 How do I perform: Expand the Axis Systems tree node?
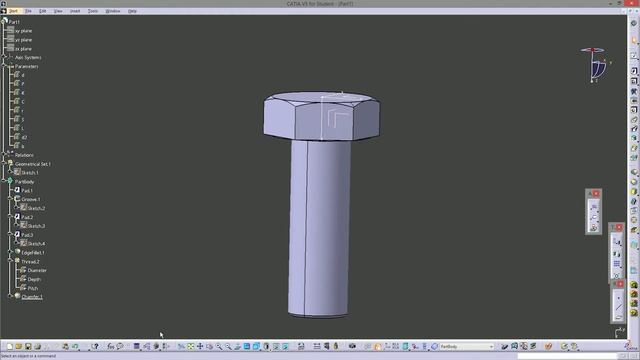tap(3, 58)
